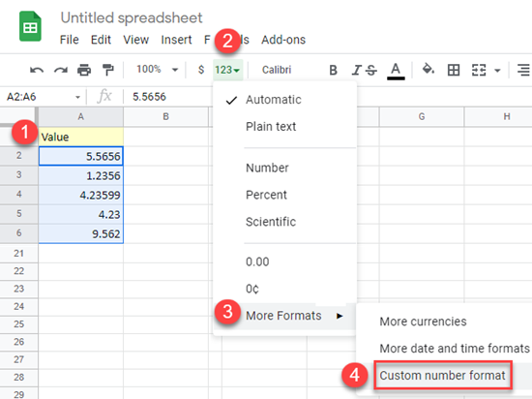Viewport: 532px width, 399px height.
Task: Open the horizontal align tool
Action: coord(524,70)
